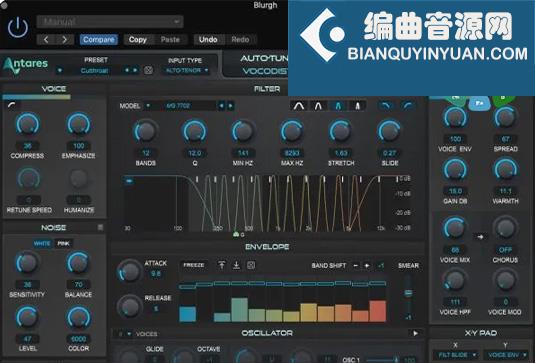Click the SLIDE knob
Viewport: 535px width, 363px height.
389,131
